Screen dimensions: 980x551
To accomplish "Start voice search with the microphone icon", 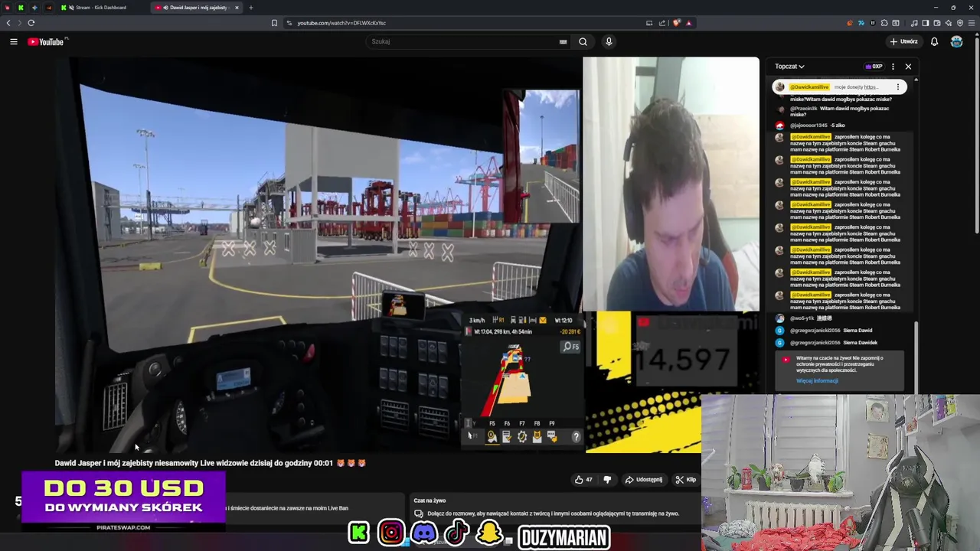I will pos(609,41).
